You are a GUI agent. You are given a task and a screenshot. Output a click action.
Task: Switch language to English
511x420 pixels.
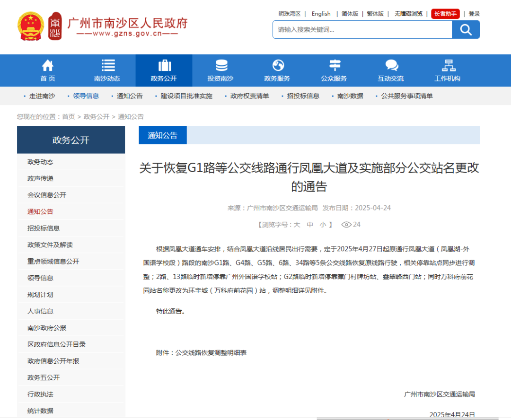click(x=321, y=14)
